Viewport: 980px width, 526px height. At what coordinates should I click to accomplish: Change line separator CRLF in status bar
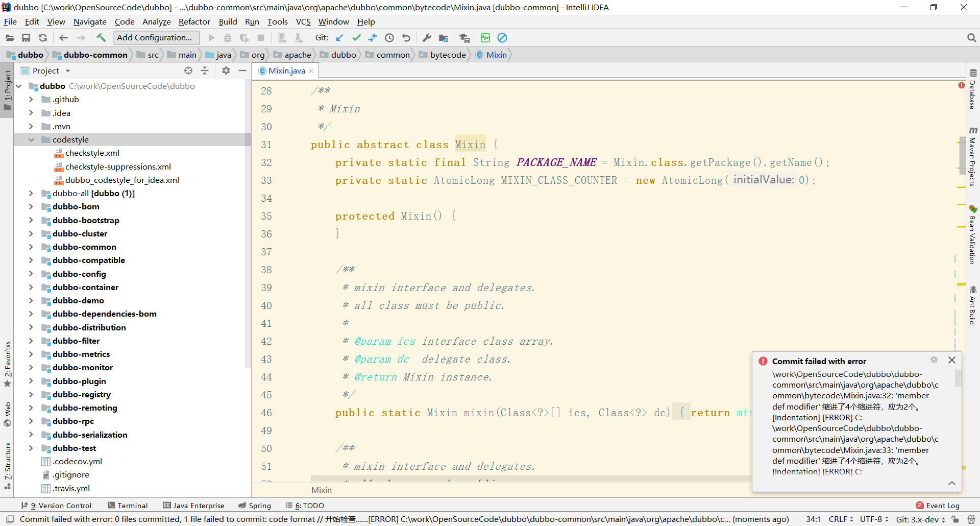(841, 519)
